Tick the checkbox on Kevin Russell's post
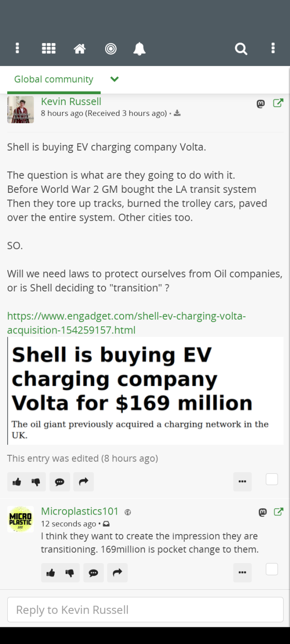290x644 pixels. [x=272, y=479]
